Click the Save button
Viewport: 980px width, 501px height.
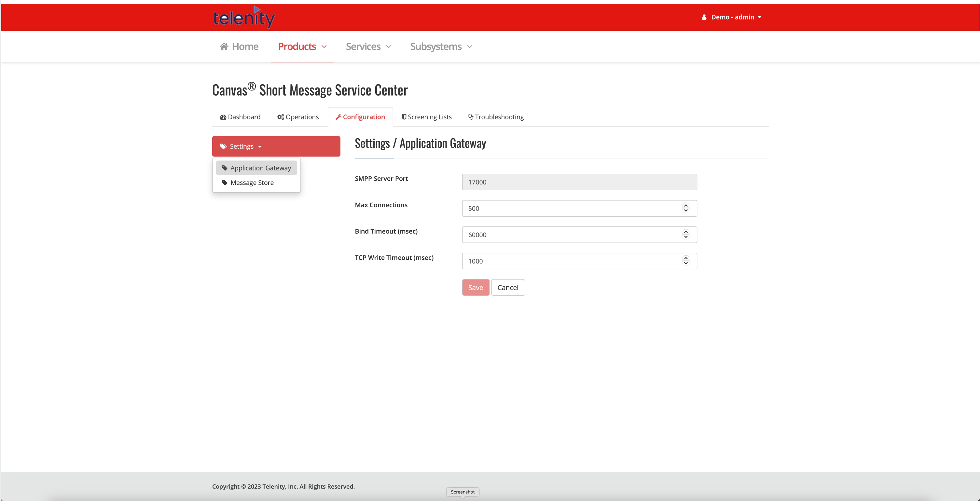[x=476, y=287]
